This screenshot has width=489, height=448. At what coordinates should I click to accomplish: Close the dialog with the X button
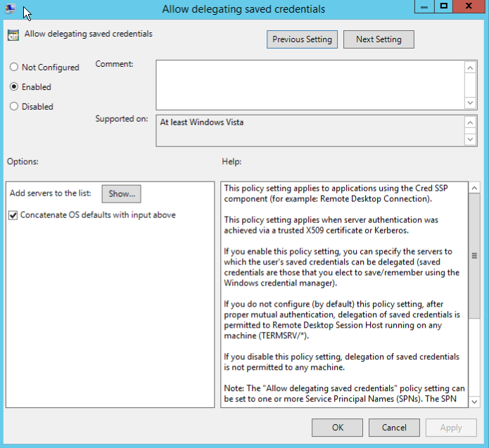[469, 6]
